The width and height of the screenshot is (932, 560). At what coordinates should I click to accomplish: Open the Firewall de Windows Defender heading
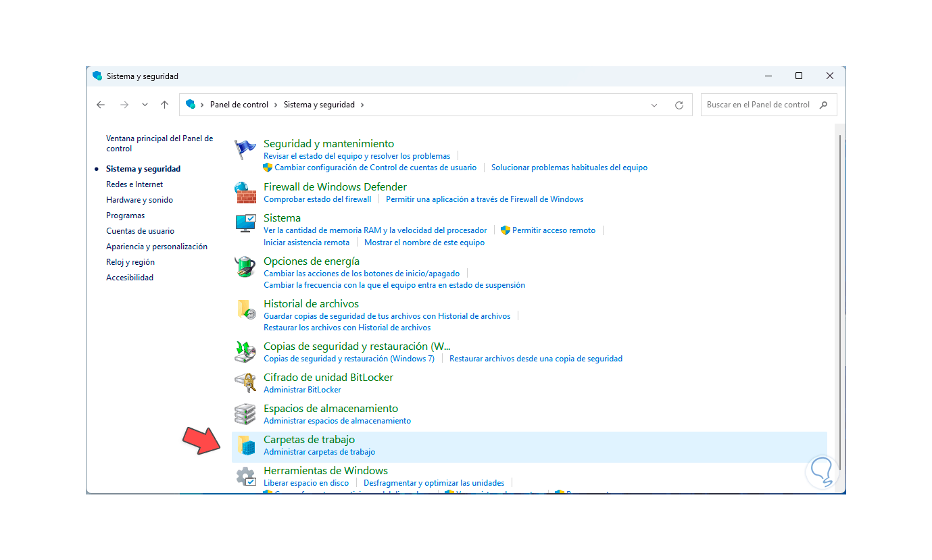point(335,186)
